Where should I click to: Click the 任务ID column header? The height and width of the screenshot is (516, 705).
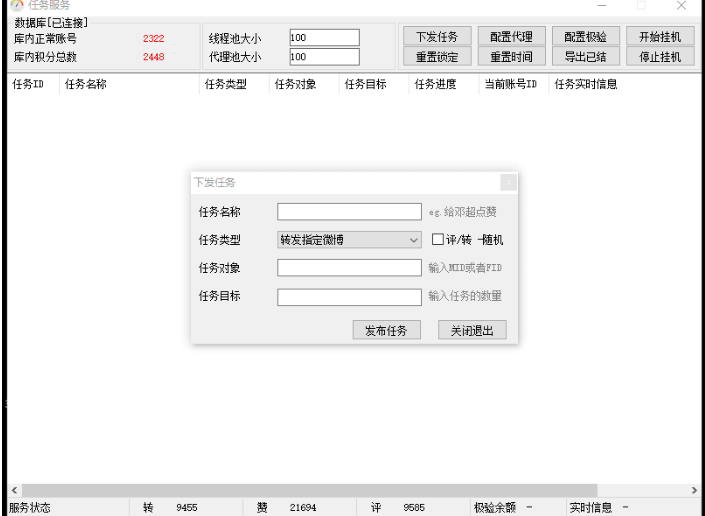coord(33,84)
